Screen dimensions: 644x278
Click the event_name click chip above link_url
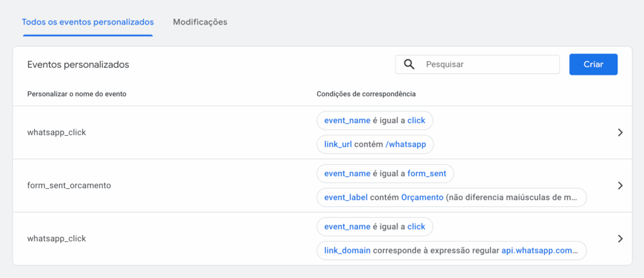(375, 120)
